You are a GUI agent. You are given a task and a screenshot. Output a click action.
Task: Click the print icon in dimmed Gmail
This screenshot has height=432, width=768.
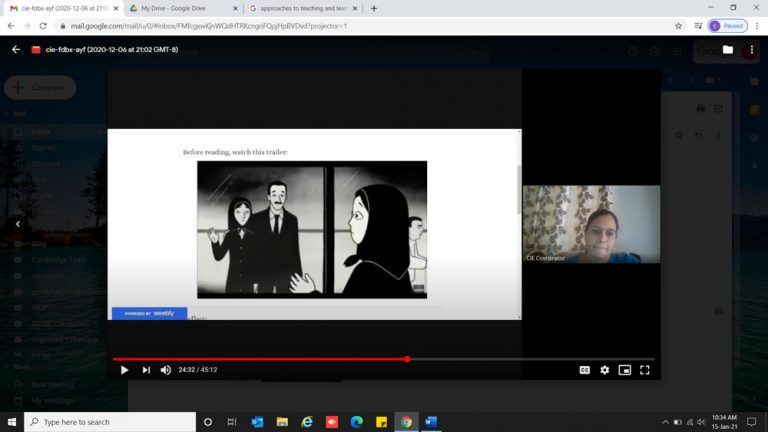700,108
